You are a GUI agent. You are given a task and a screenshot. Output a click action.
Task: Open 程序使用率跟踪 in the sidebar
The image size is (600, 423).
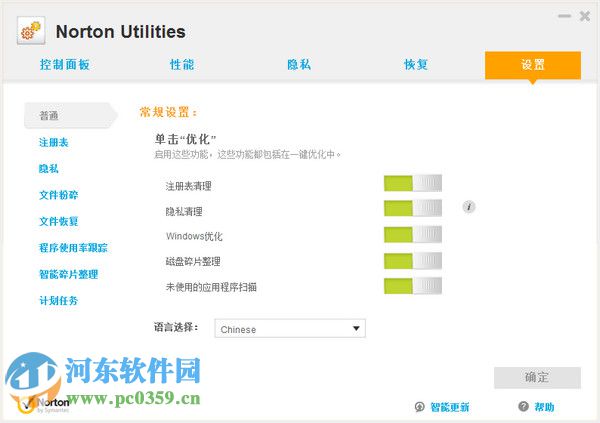[x=73, y=248]
